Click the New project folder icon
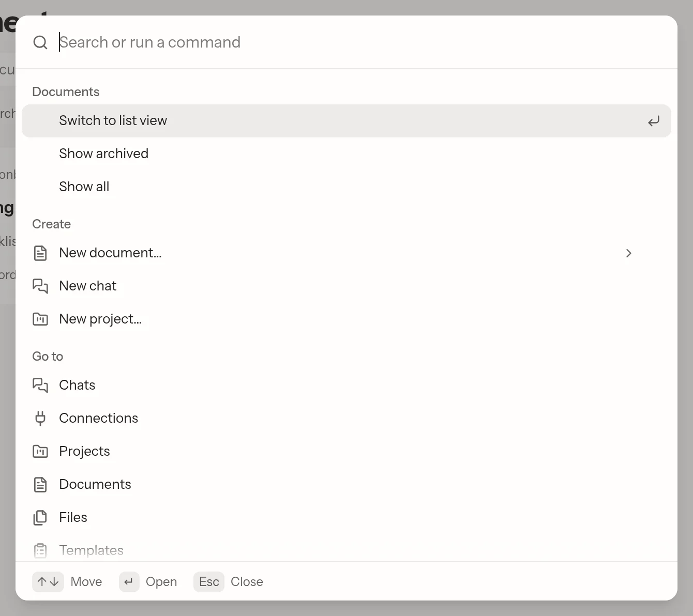Screen dimensions: 693x616 [40, 319]
